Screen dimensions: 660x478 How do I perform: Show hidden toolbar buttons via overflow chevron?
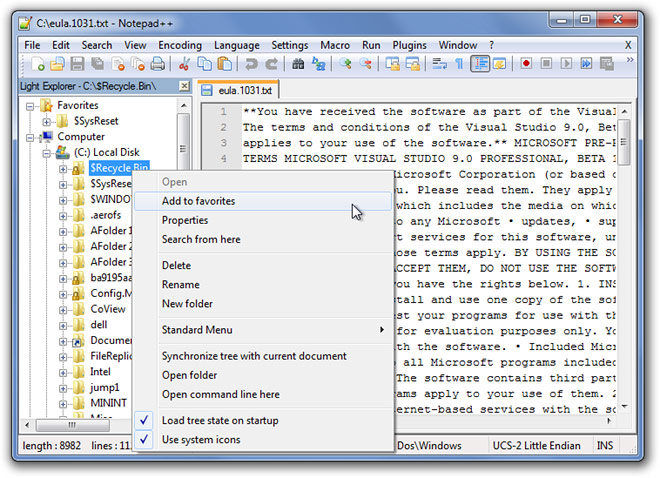pyautogui.click(x=630, y=60)
